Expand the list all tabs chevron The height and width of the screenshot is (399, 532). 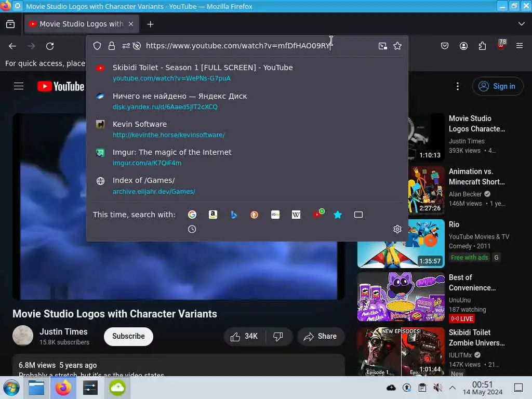point(522,24)
